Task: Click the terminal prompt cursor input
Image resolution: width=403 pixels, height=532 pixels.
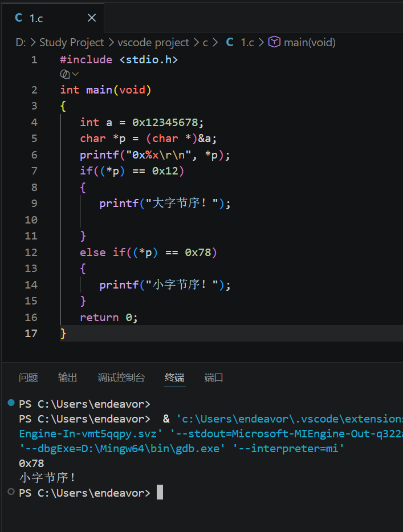Action: [x=160, y=492]
